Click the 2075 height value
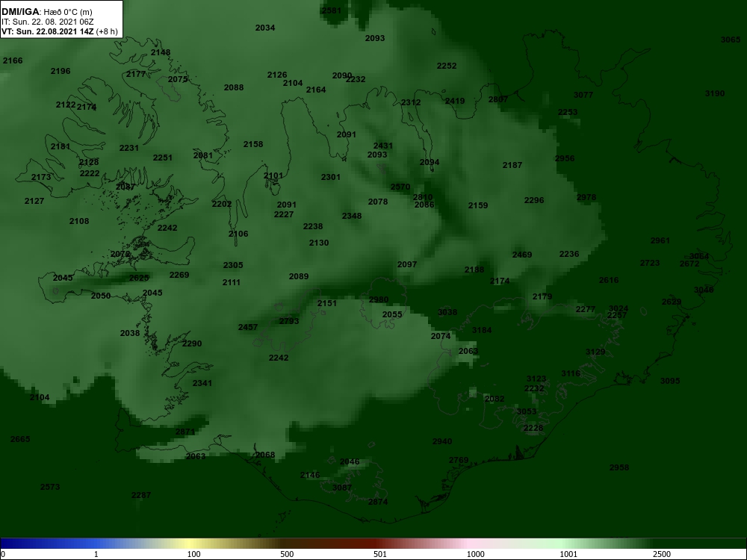This screenshot has height=560, width=747. pos(178,79)
